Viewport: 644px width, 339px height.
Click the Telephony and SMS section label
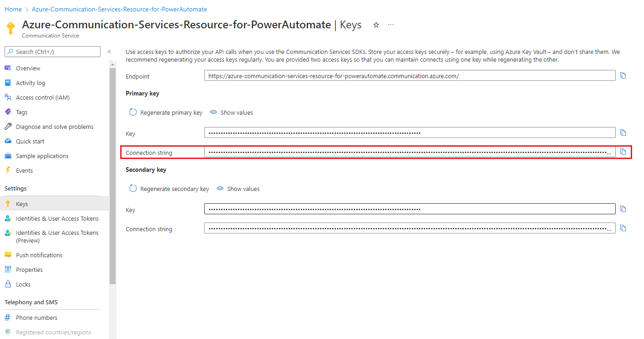(31, 302)
